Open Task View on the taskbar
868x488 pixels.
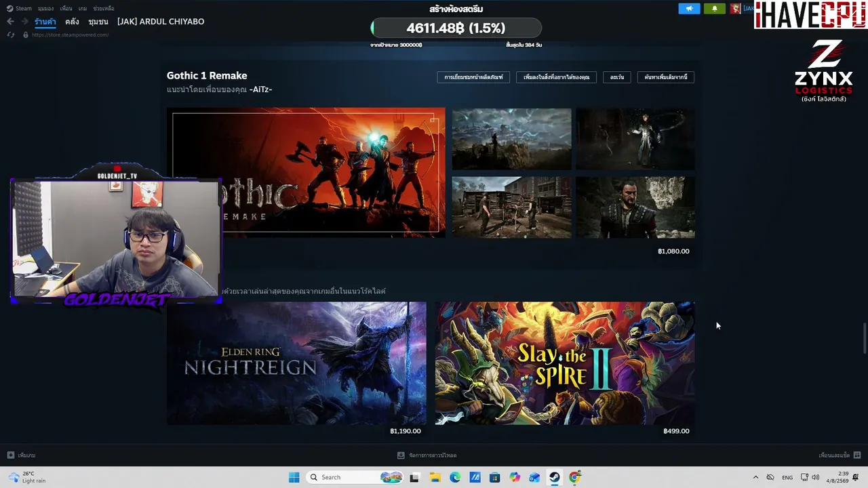(x=414, y=477)
